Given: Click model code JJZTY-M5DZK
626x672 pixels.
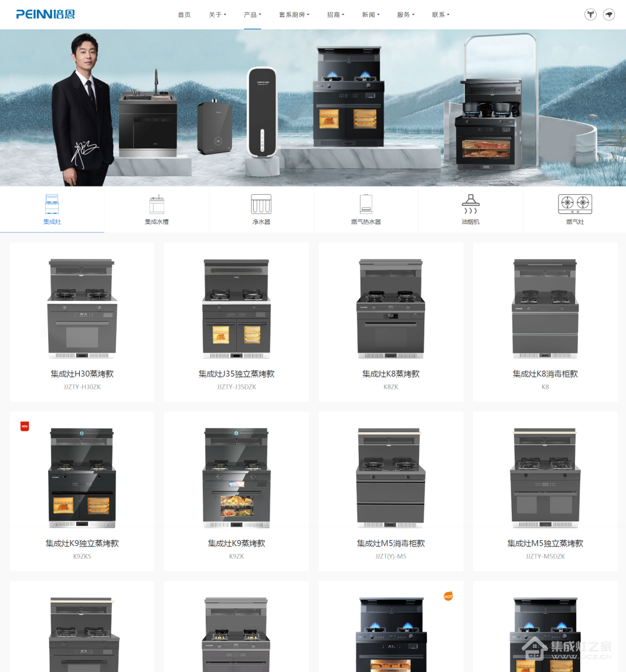Looking at the screenshot, I should (545, 556).
